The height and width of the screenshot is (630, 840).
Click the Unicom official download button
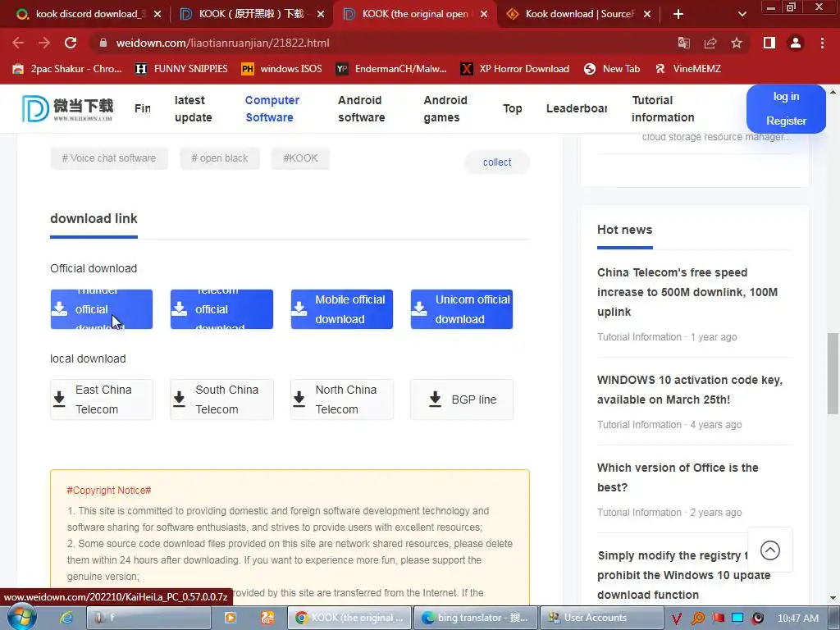(x=462, y=309)
